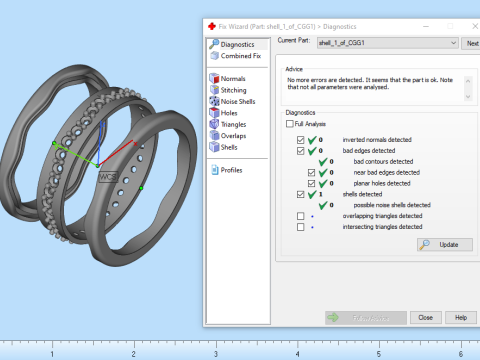The width and height of the screenshot is (480, 360).
Task: Open Help for the Fix Wizard
Action: 461,318
